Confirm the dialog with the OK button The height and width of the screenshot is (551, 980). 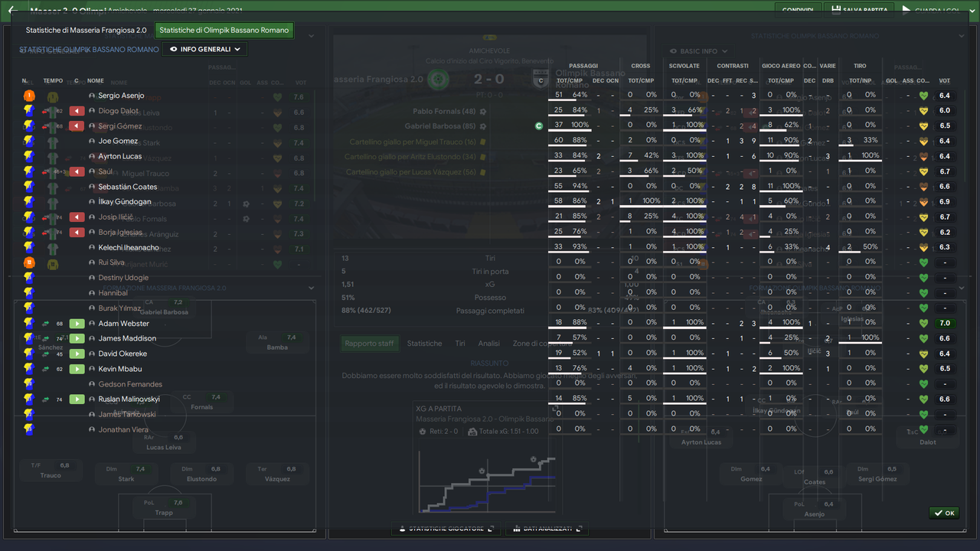(944, 514)
